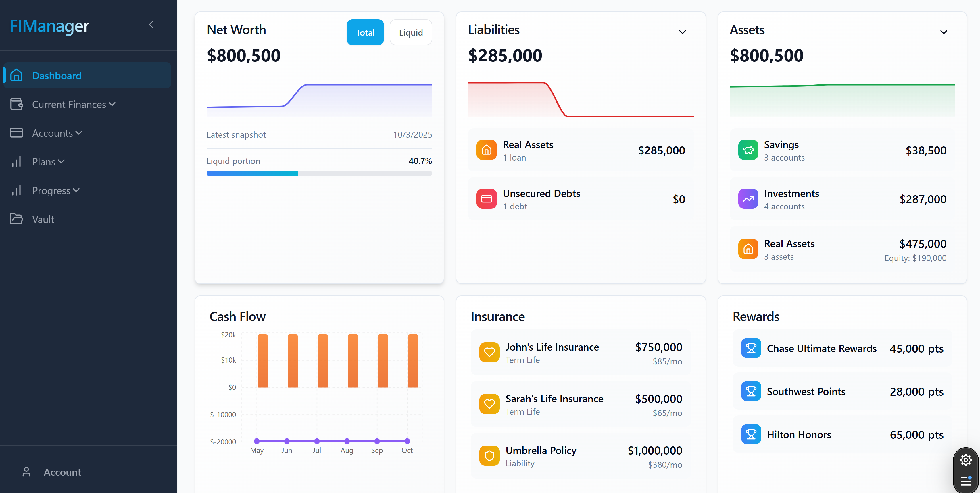Click the 45,000 pts Chase value

[916, 348]
